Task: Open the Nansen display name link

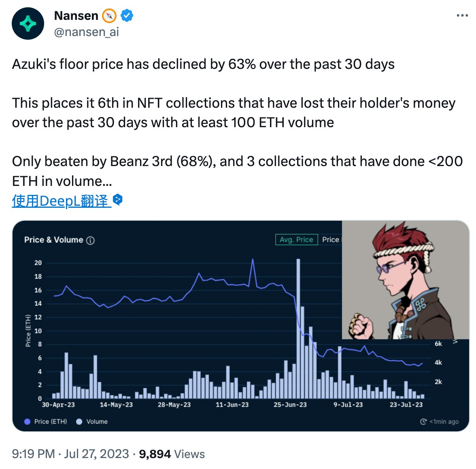Action: (x=76, y=16)
